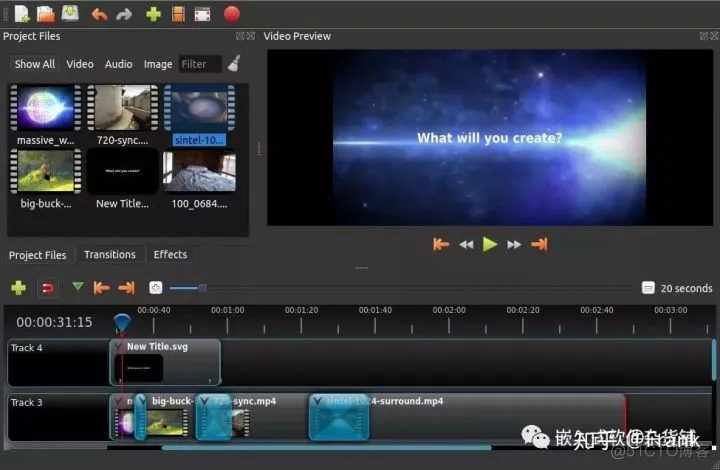Open the 720-sync.mp4 clip dropdown arrow
Screen dimensions: 720x470
(204, 401)
